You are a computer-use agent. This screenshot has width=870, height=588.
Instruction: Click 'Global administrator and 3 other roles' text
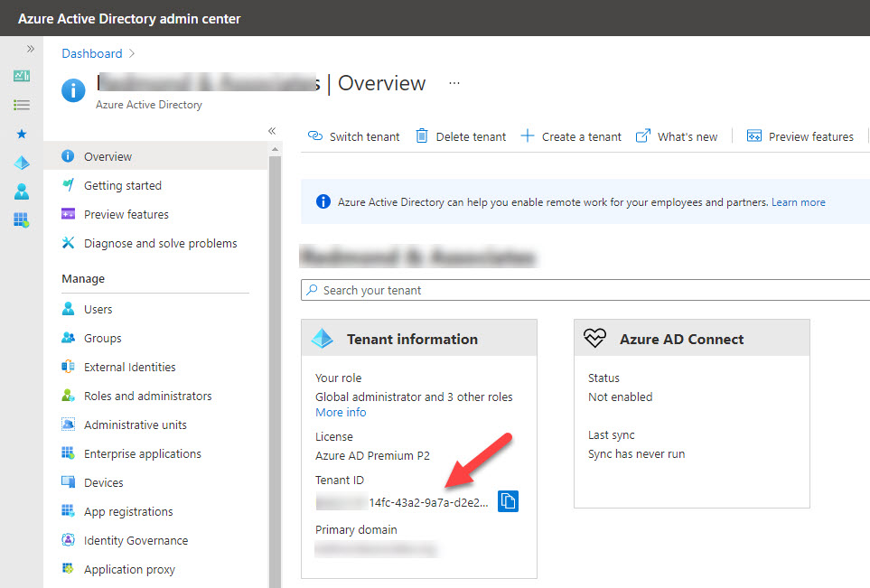point(414,397)
